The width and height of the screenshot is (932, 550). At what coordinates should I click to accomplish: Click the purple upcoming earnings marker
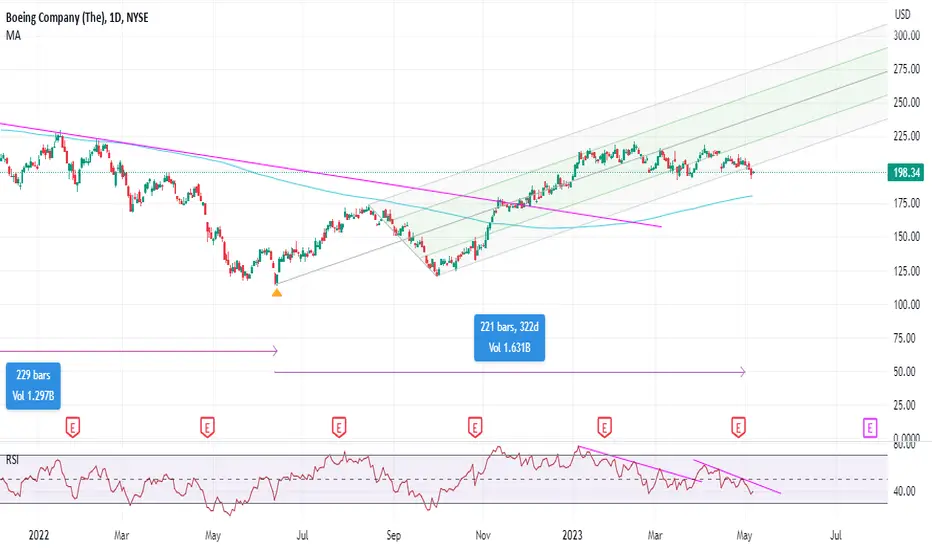870,427
